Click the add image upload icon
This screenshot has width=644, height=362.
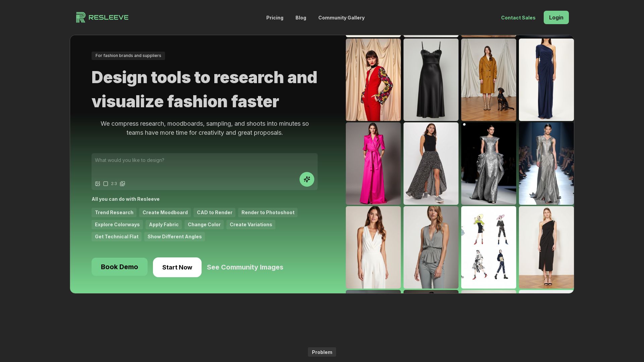point(98,184)
